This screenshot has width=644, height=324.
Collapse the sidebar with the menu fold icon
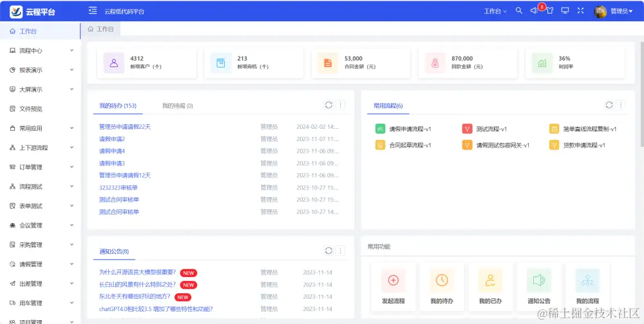(93, 11)
